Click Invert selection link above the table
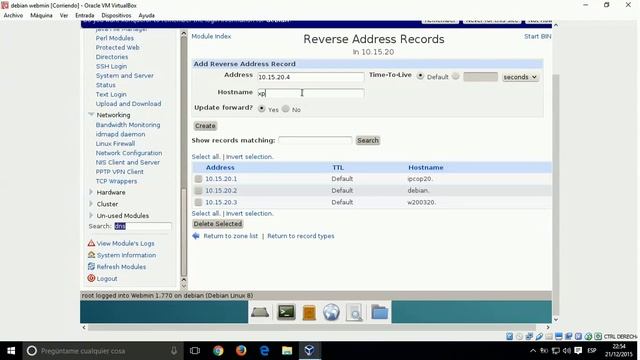 [x=249, y=157]
